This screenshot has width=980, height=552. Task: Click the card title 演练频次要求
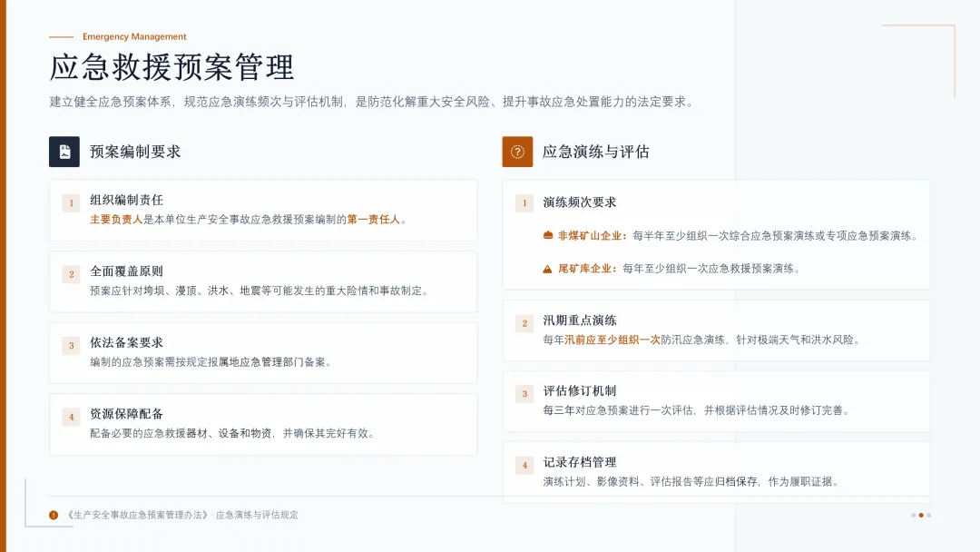click(x=579, y=202)
